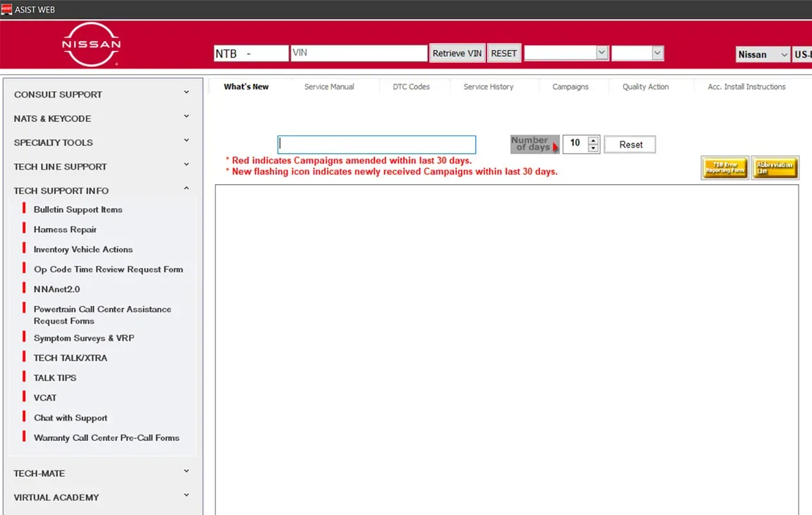Click the search text box above the campaign notes
The width and height of the screenshot is (812, 515).
click(376, 145)
